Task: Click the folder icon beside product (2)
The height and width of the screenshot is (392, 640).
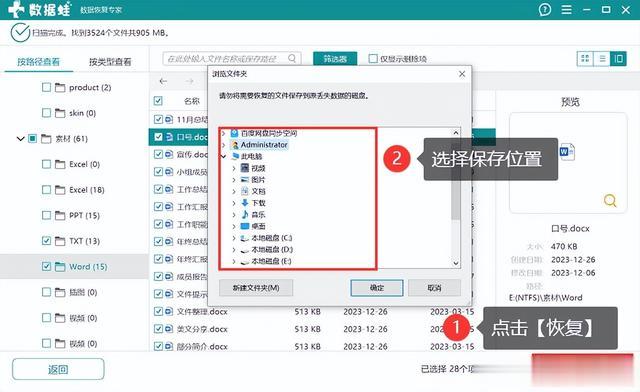Action: [60, 87]
